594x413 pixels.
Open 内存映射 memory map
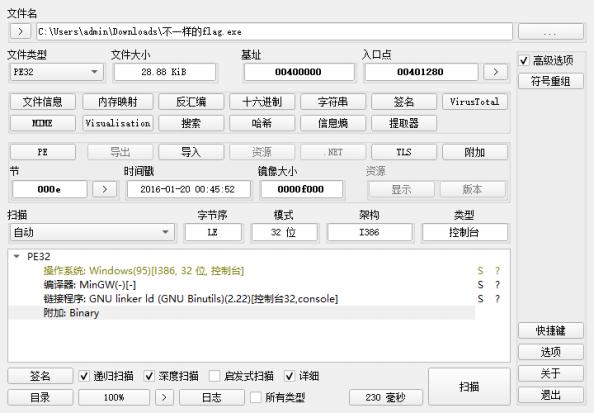(x=117, y=102)
